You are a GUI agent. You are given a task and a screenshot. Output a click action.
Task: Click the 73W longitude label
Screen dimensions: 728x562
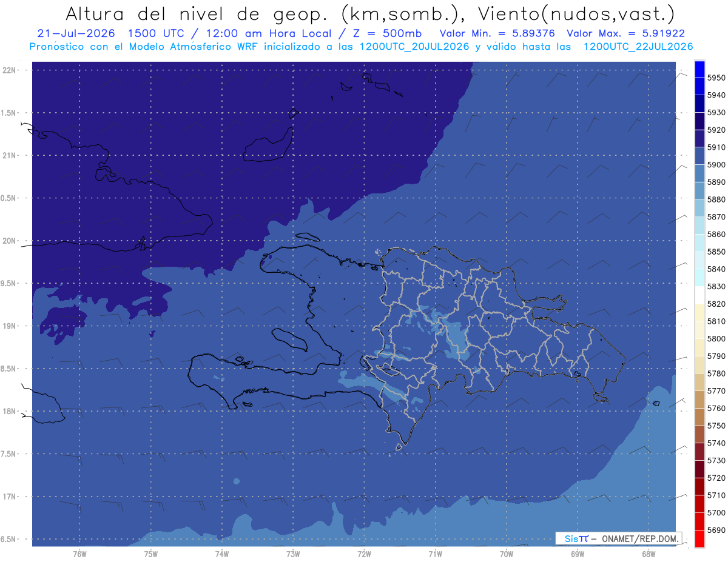click(293, 554)
